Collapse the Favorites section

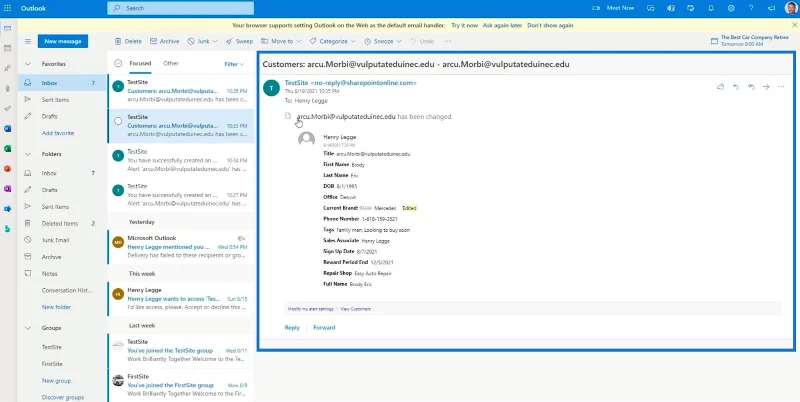tap(28, 64)
